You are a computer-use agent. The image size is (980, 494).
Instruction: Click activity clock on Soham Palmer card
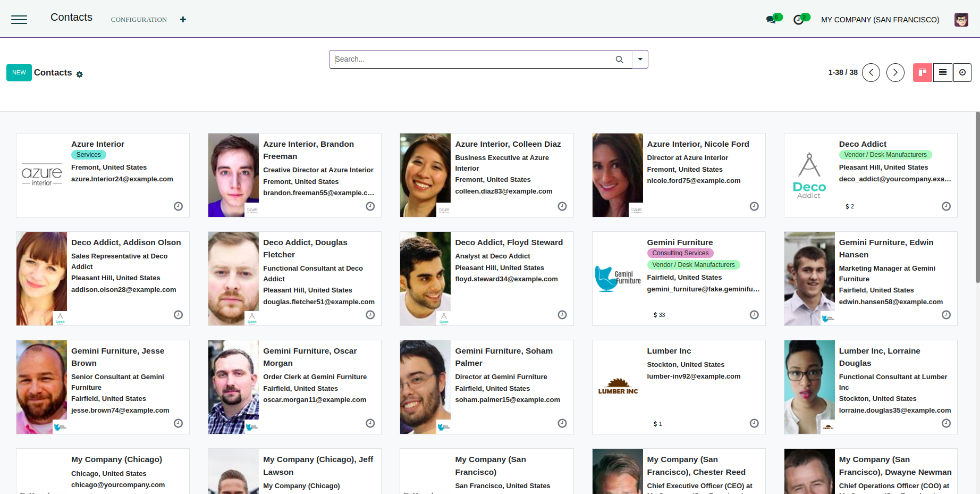(x=562, y=423)
